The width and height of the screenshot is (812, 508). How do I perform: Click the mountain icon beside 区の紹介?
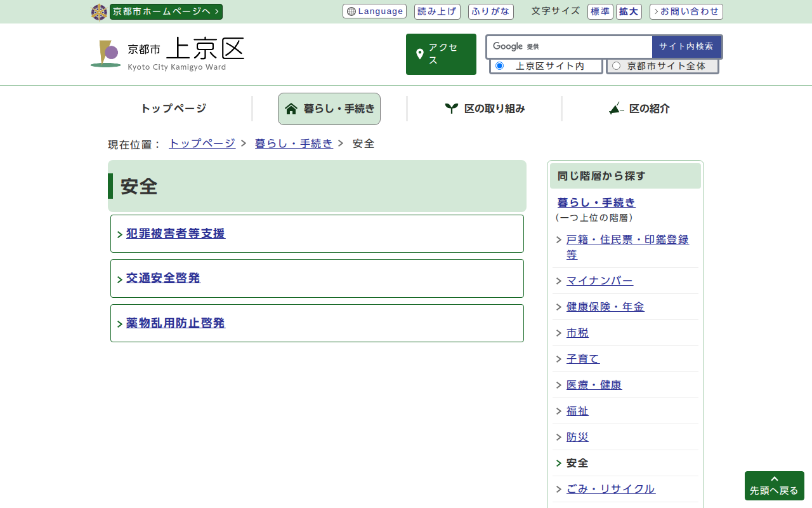tap(616, 109)
